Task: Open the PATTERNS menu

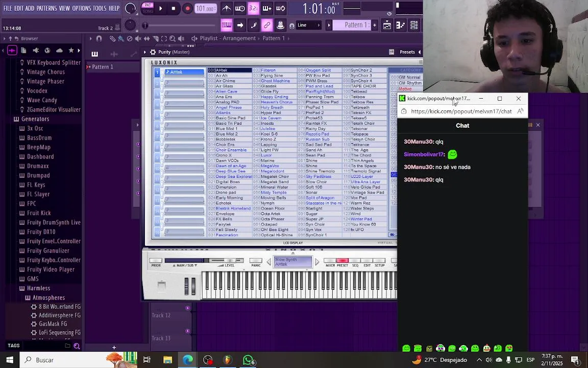Action: click(46, 8)
